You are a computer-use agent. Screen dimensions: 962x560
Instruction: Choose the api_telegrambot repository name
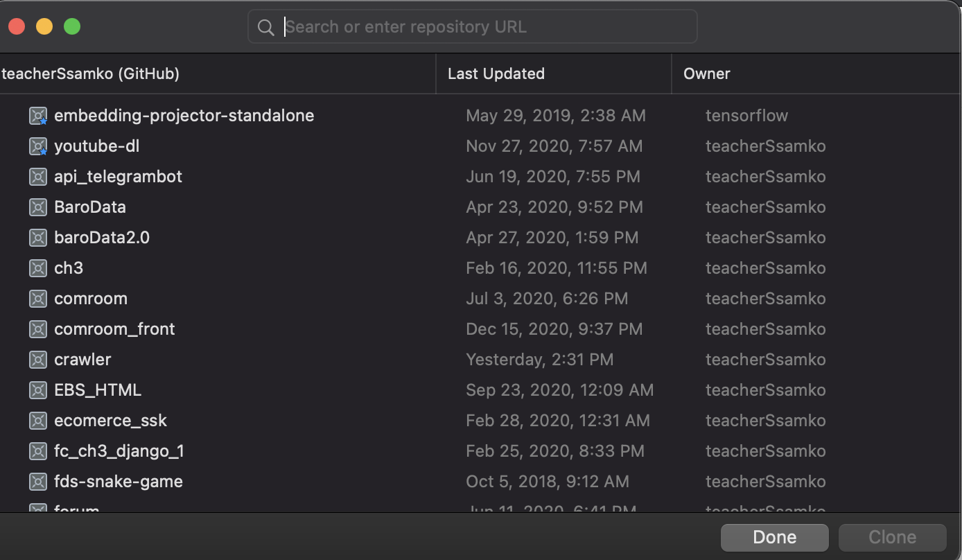point(119,177)
